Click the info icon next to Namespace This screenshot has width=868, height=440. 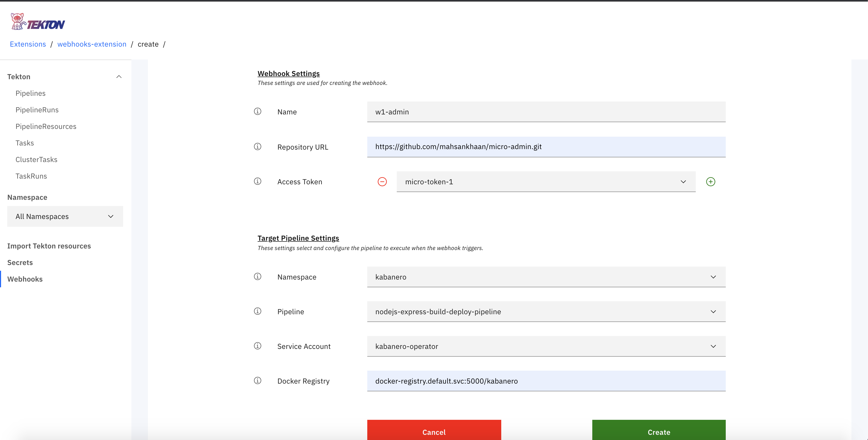coord(258,276)
